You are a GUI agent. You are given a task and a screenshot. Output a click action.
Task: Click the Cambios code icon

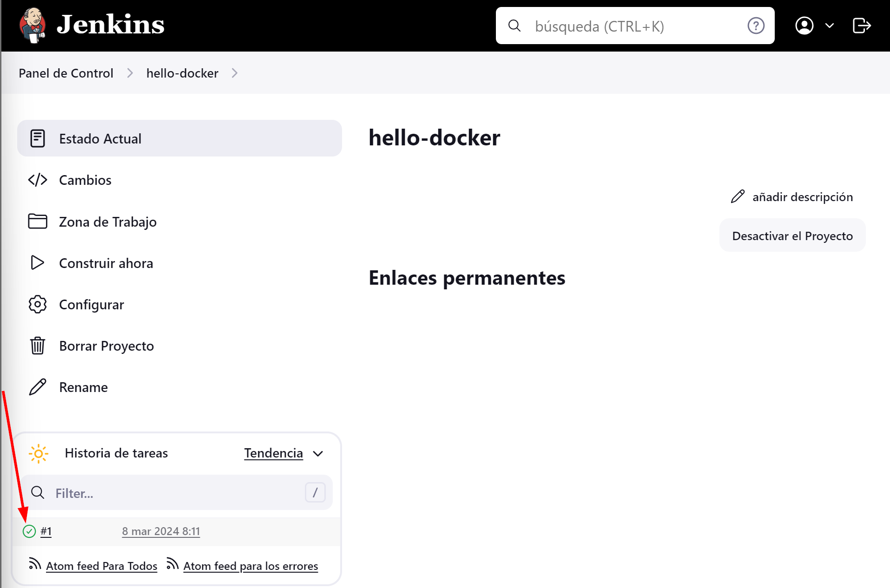click(x=37, y=180)
